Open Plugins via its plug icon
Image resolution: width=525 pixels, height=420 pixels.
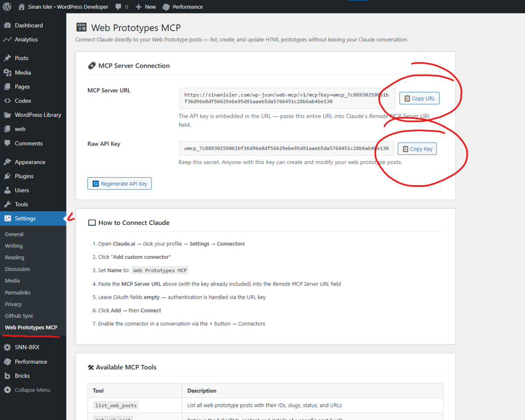point(7,176)
